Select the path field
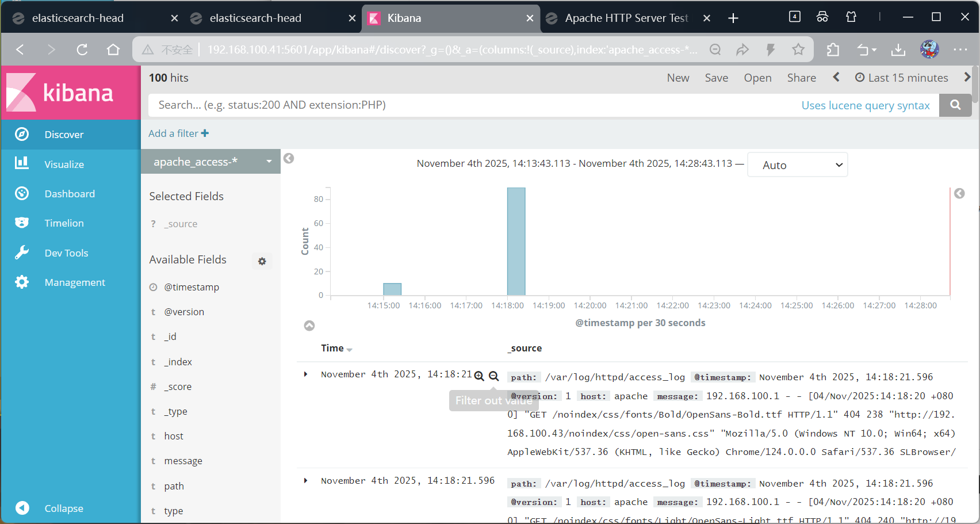The width and height of the screenshot is (980, 524). pos(174,486)
